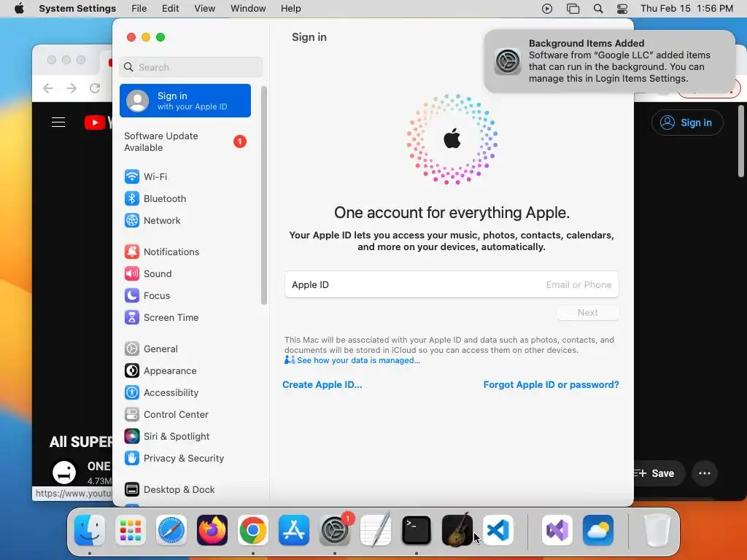Open more options menu in YouTube window
The image size is (747, 560).
[704, 473]
